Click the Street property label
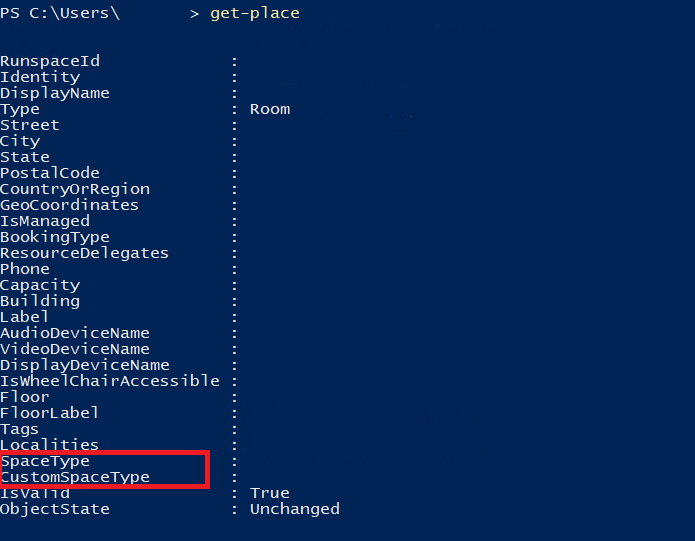 pyautogui.click(x=30, y=125)
